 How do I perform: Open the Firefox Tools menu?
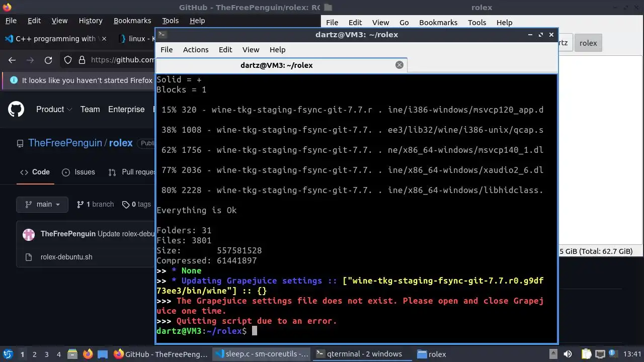pyautogui.click(x=170, y=21)
